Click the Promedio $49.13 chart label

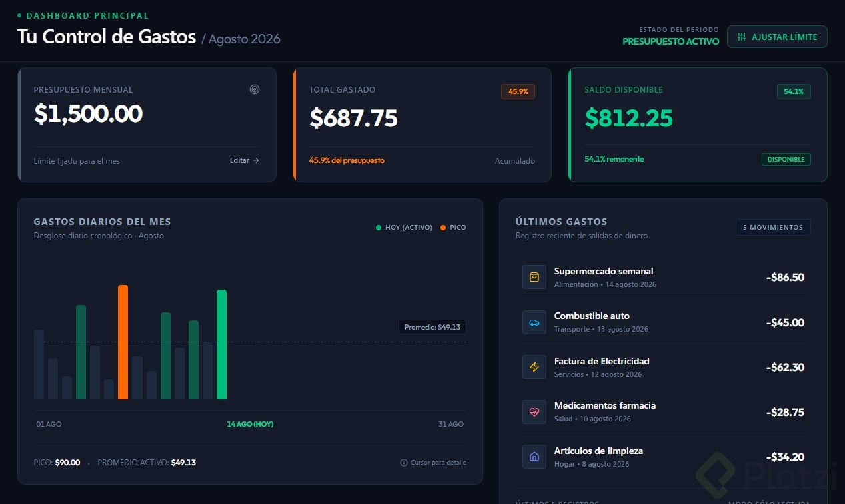432,327
